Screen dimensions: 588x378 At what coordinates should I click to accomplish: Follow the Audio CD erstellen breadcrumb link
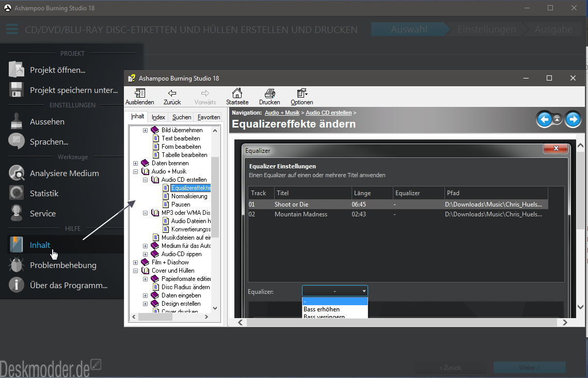(328, 113)
